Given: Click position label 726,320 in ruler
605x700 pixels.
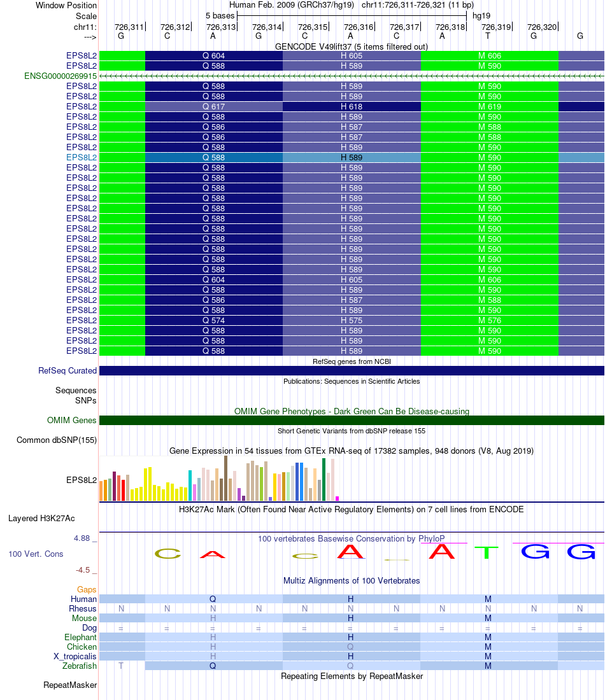Looking at the screenshot, I should (x=541, y=27).
